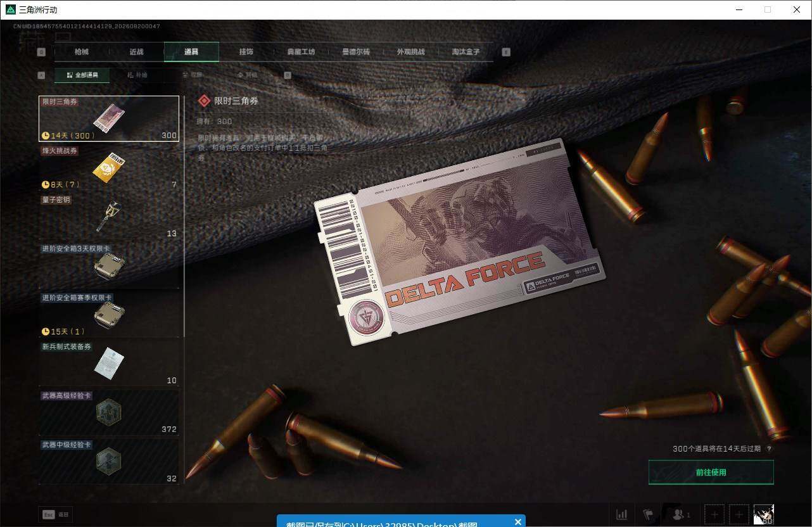The image size is (812, 527).
Task: Close the screenshot saved notification
Action: (518, 522)
